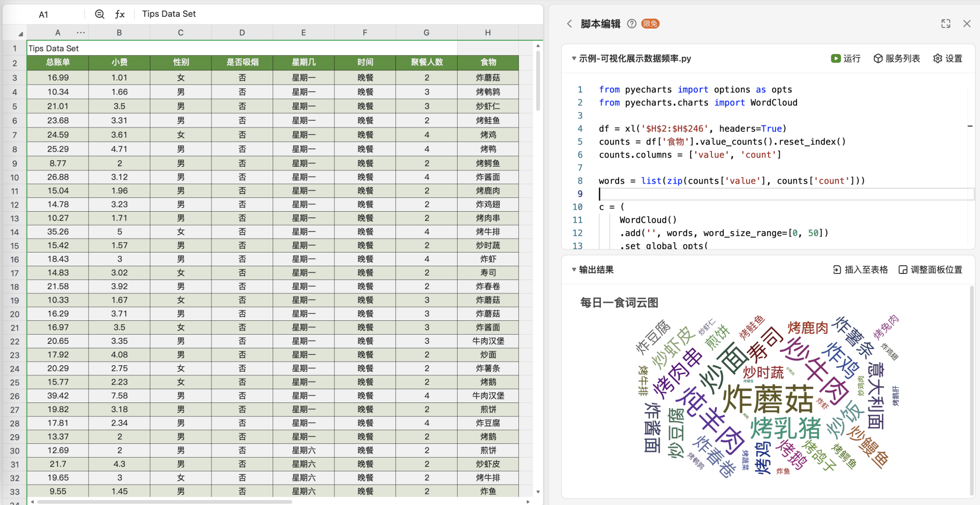The width and height of the screenshot is (980, 505).
Task: Click the 限免 badge next to 脚本编辑
Action: 650,23
